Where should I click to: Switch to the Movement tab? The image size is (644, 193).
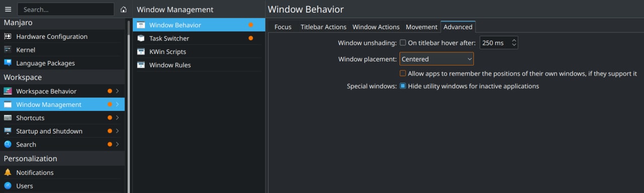pos(422,27)
